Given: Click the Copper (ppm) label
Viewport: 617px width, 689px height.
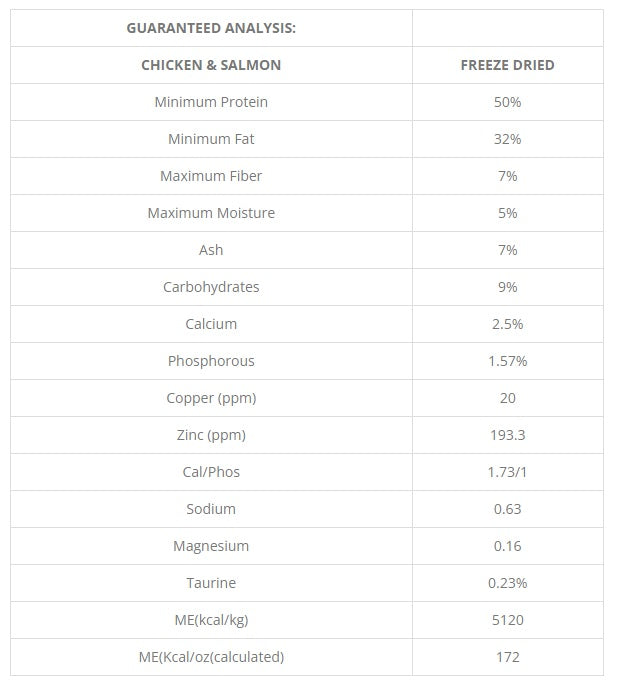Looking at the screenshot, I should [x=211, y=398].
